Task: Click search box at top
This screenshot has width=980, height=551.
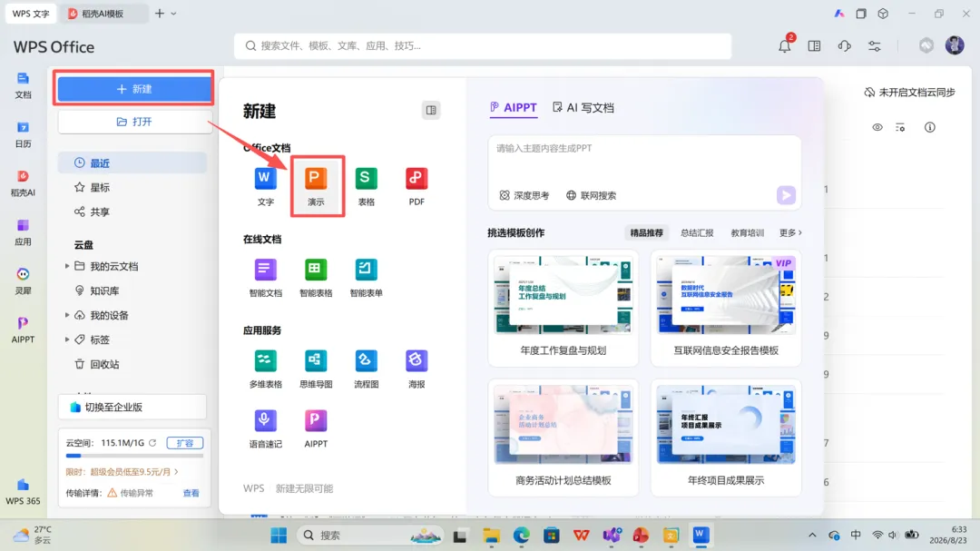Action: click(x=483, y=45)
